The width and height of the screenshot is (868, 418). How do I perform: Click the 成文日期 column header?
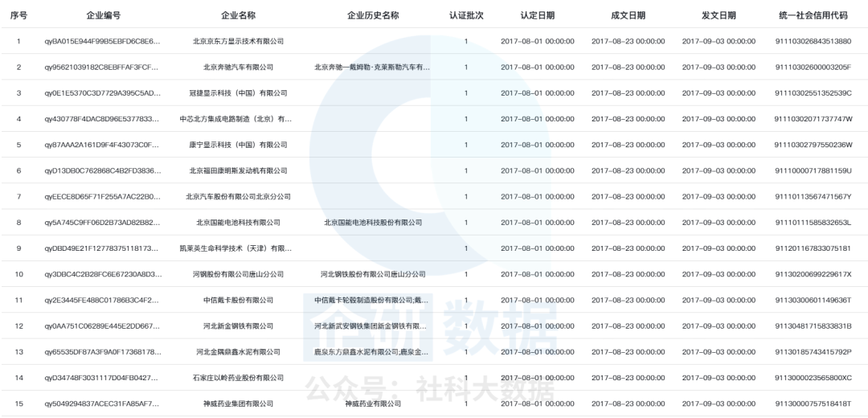[628, 15]
